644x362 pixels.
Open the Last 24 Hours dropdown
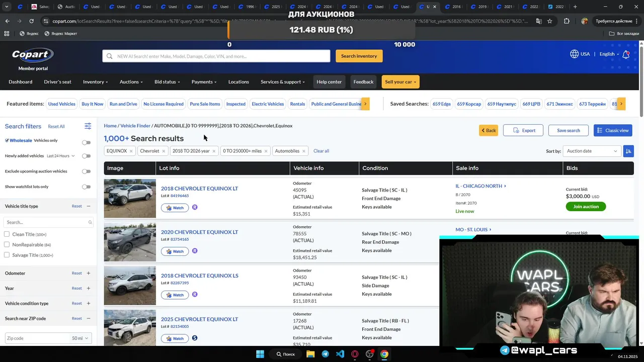coord(60,156)
